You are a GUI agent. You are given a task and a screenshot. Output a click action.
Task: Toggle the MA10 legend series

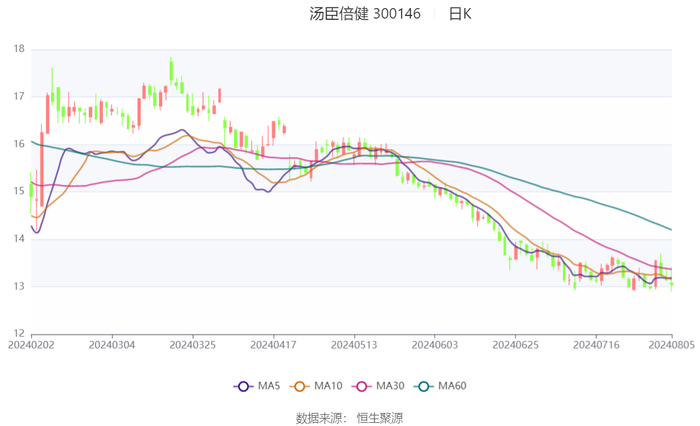316,386
